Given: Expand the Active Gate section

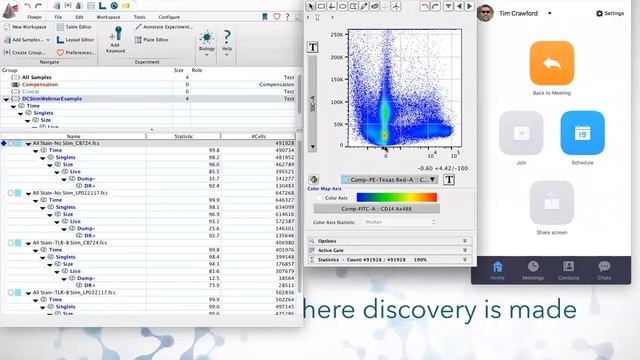Looking at the screenshot, I should pos(390,250).
